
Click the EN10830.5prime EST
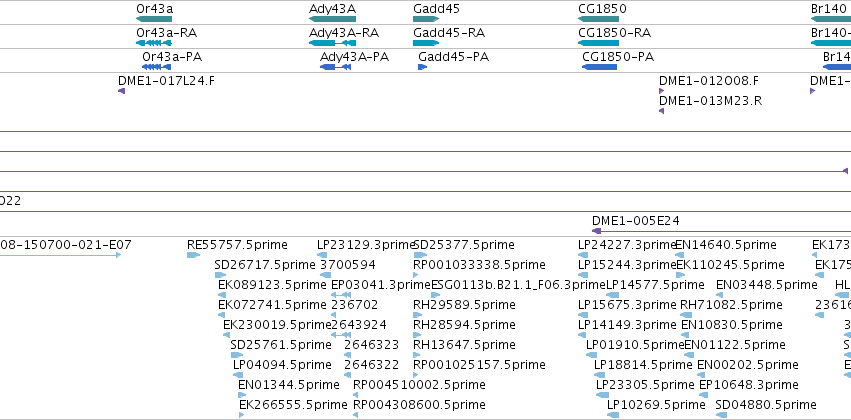click(685, 335)
